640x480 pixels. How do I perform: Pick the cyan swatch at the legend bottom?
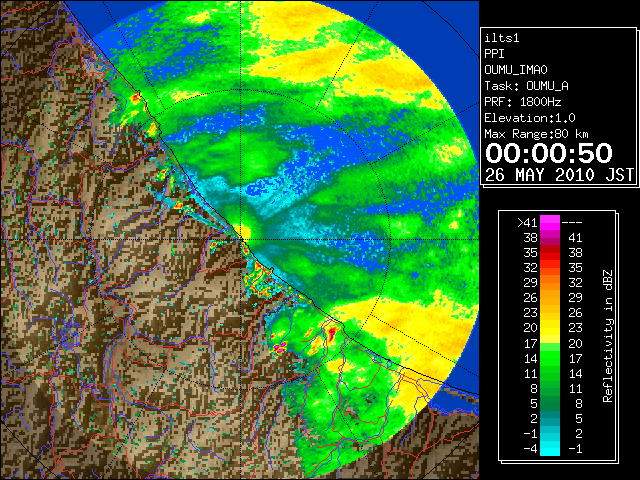550,449
